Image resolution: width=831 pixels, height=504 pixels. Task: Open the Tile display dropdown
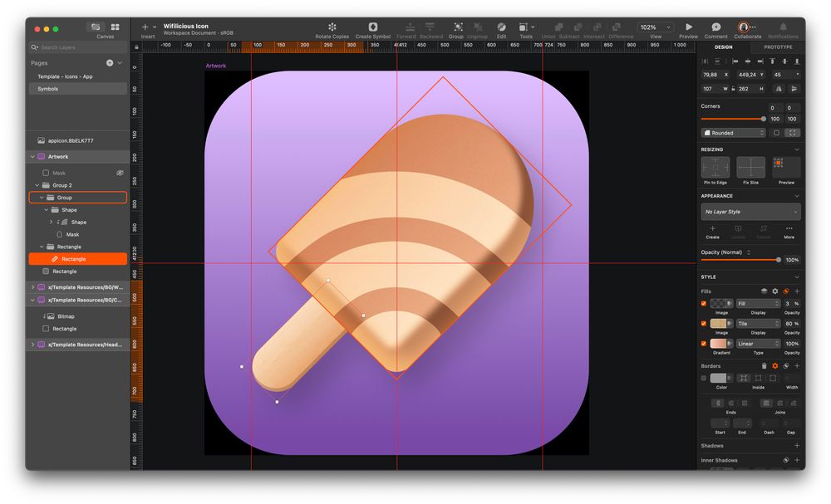click(x=759, y=324)
